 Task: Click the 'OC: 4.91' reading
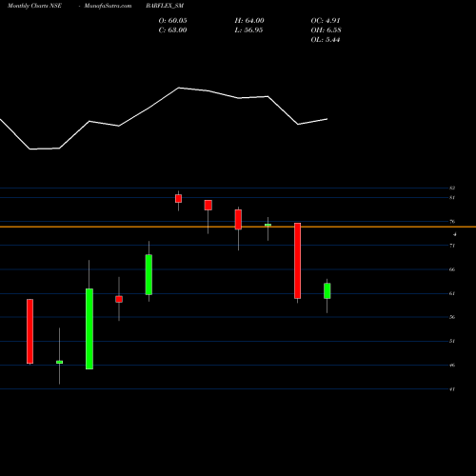click(326, 21)
